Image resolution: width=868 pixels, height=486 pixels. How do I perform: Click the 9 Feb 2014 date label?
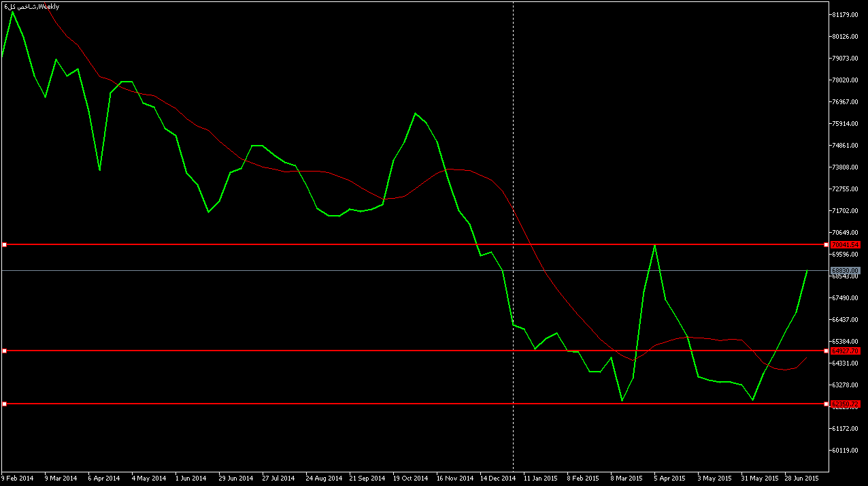coord(17,478)
